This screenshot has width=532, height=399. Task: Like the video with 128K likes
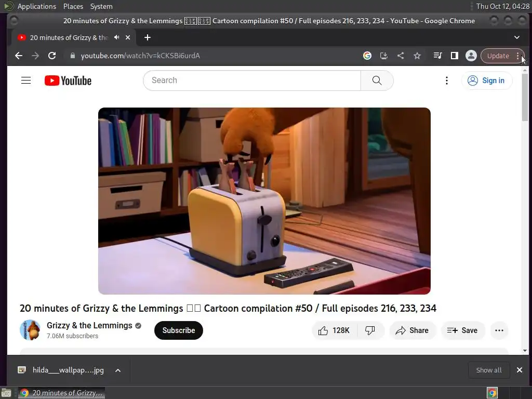pyautogui.click(x=334, y=330)
